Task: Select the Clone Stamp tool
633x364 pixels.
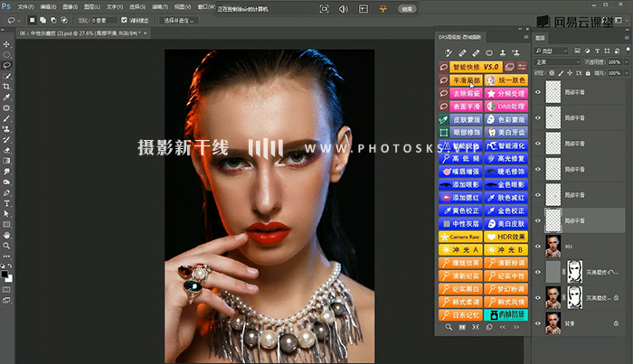Action: point(6,129)
